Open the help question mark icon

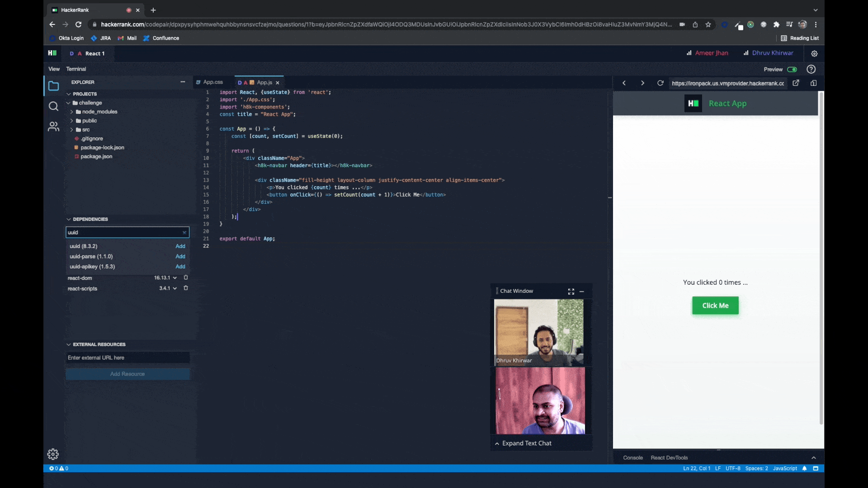(811, 69)
